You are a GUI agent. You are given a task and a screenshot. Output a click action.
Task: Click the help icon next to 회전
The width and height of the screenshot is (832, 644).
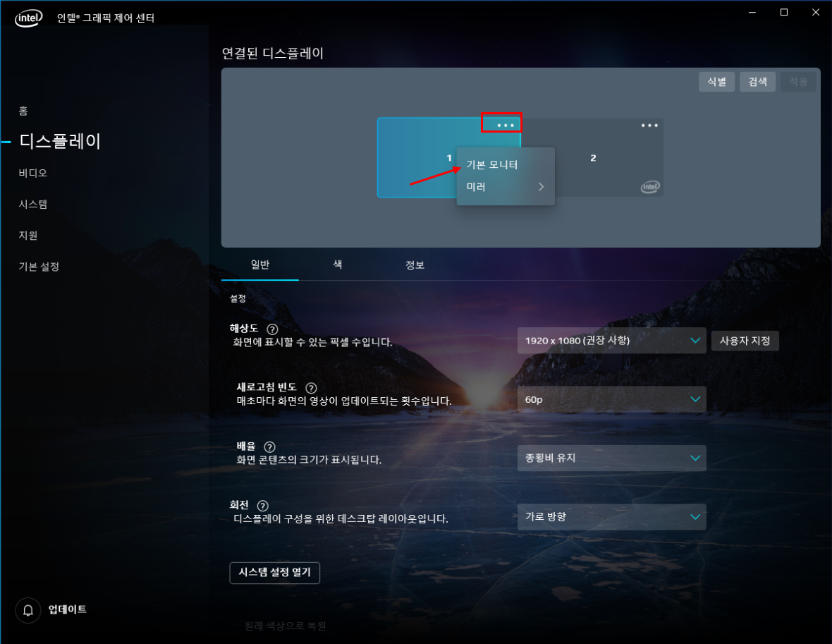click(x=263, y=506)
